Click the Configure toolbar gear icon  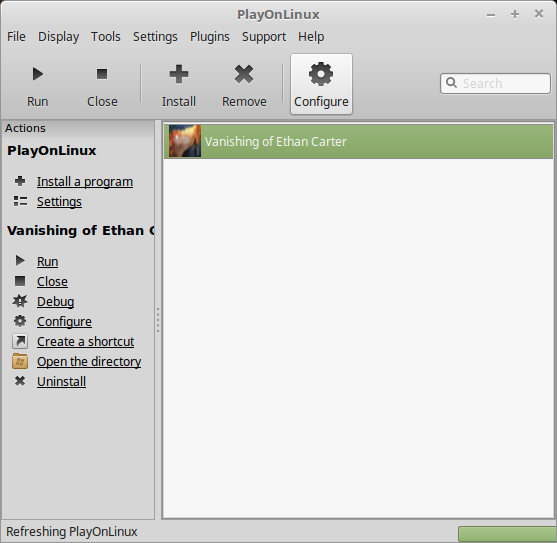click(321, 74)
